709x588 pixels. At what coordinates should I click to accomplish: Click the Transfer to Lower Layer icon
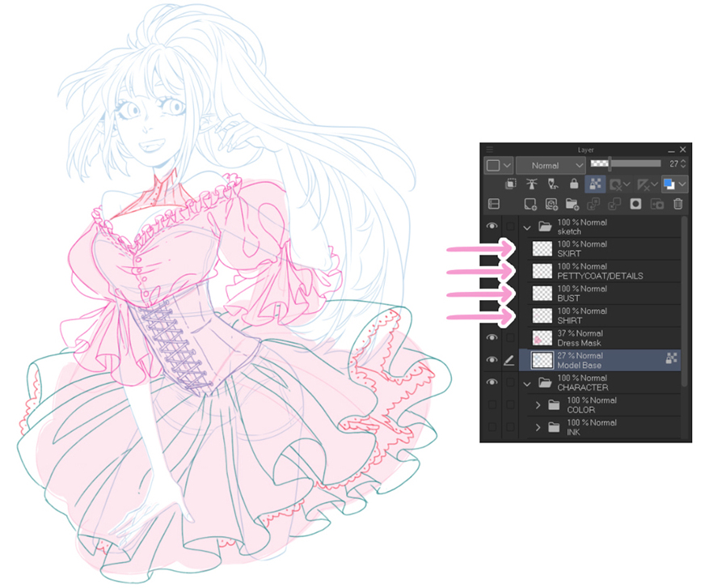tap(593, 204)
